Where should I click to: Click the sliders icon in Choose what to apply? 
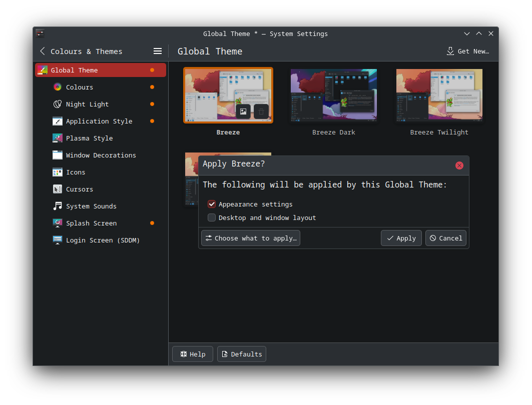coord(209,238)
